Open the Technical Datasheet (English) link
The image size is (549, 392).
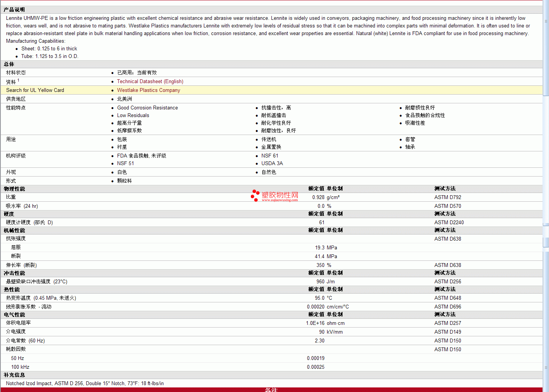(x=150, y=81)
